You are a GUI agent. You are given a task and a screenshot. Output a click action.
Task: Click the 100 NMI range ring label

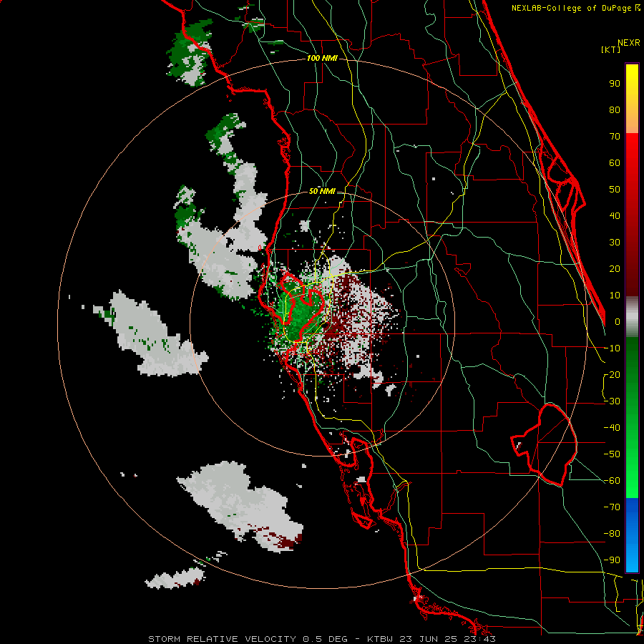pyautogui.click(x=322, y=58)
